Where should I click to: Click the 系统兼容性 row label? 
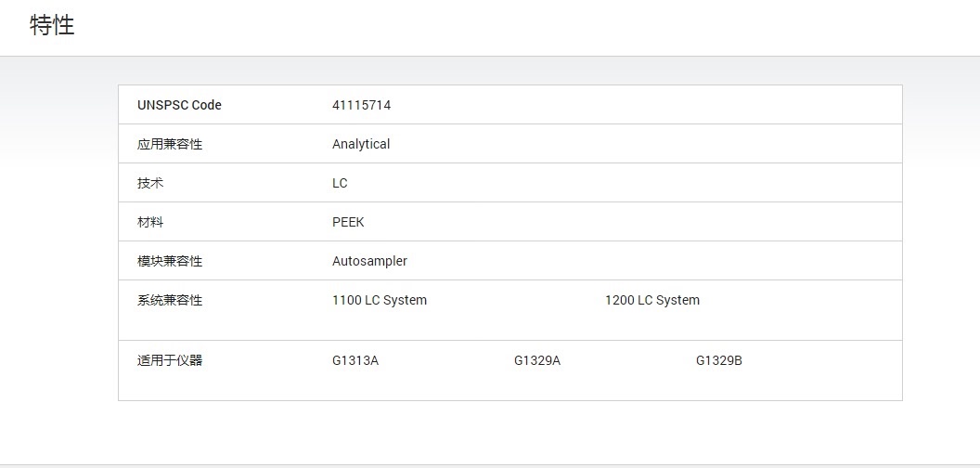[170, 300]
